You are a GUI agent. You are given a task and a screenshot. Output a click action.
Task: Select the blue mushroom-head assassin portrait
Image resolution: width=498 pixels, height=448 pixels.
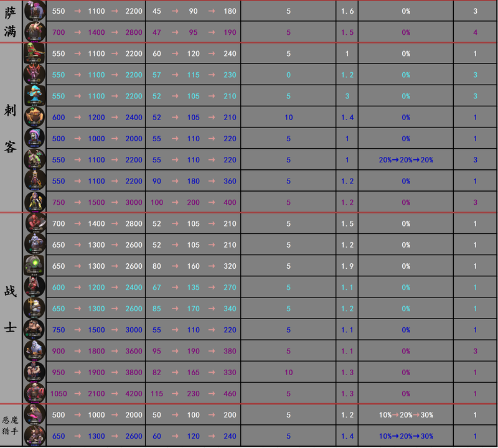tap(34, 96)
